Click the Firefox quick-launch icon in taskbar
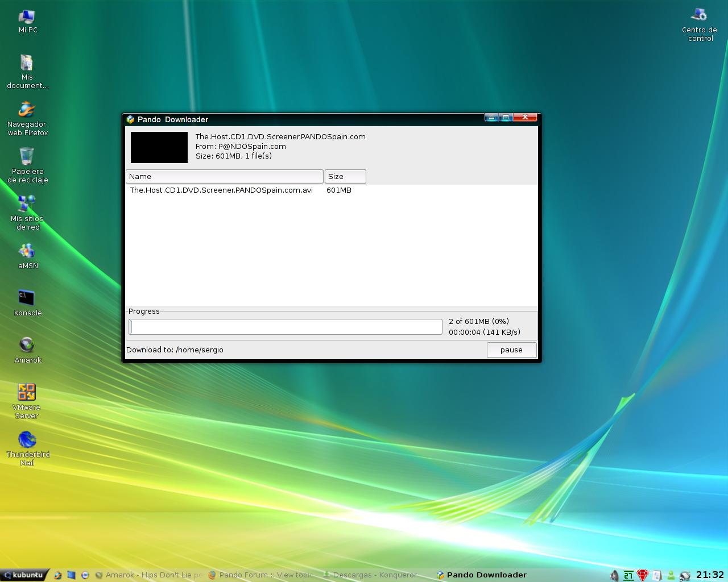Screen dimensions: 728x582 click(x=57, y=575)
